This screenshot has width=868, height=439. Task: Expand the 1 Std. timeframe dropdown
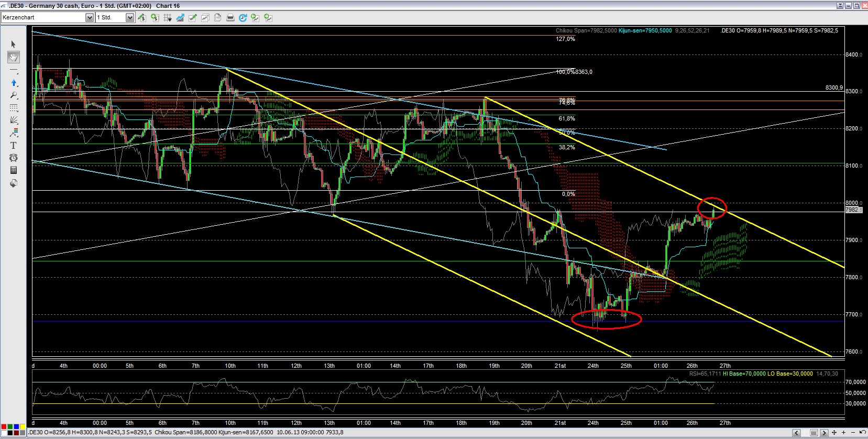coord(130,18)
